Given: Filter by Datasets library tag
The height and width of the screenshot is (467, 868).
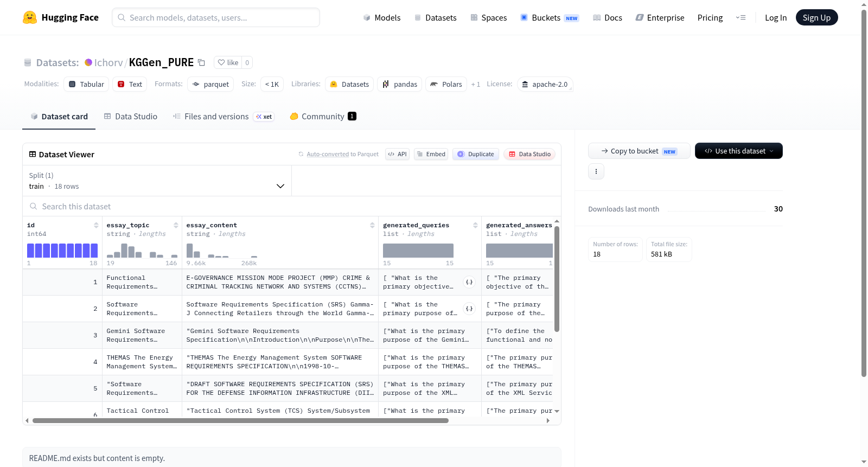Looking at the screenshot, I should [x=349, y=84].
